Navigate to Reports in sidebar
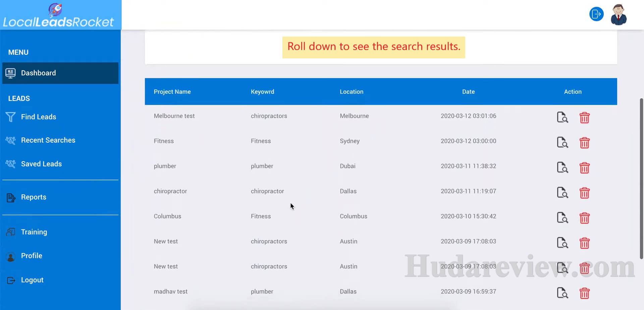 [x=34, y=197]
